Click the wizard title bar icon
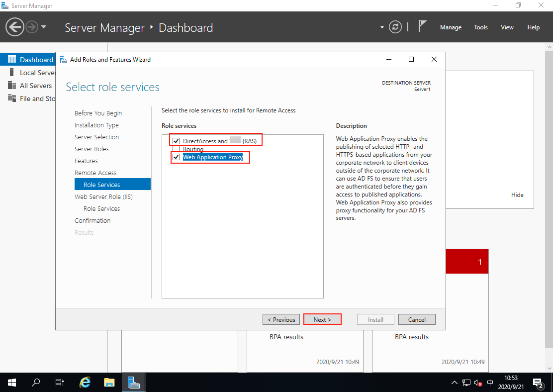 pyautogui.click(x=64, y=59)
